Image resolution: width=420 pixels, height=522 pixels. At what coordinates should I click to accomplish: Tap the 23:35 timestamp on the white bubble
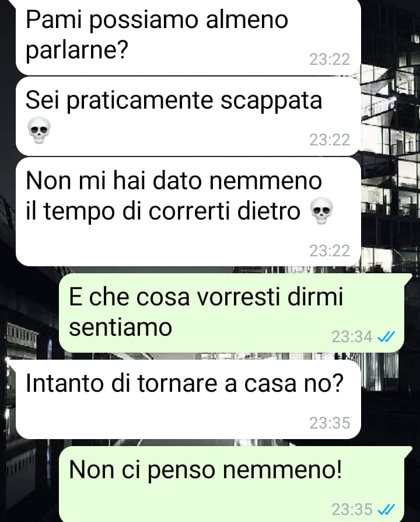(330, 423)
